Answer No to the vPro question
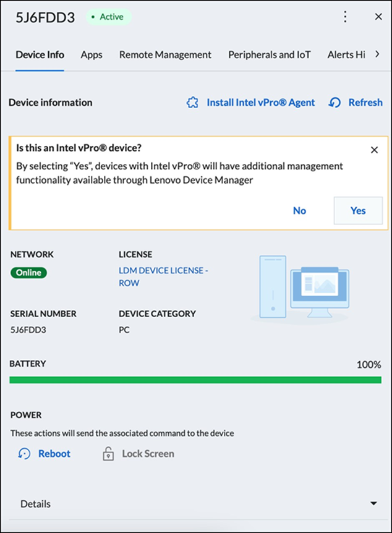The height and width of the screenshot is (533, 392). point(299,210)
